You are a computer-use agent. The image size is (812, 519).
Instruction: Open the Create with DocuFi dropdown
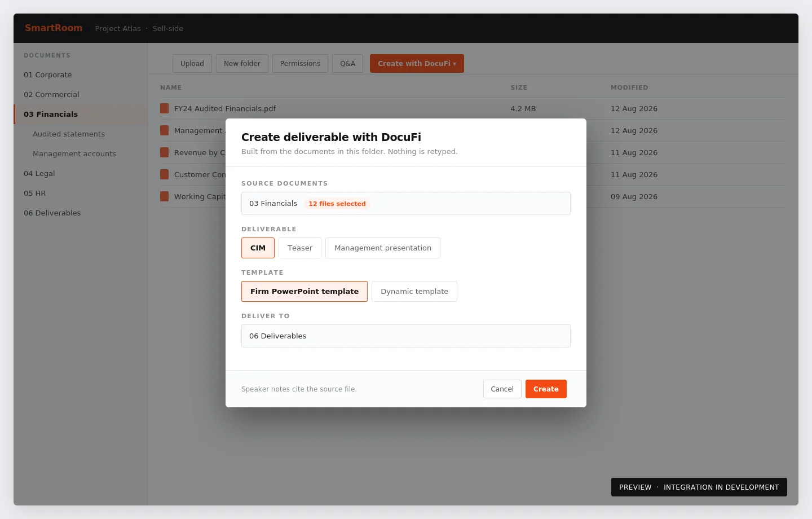click(417, 64)
